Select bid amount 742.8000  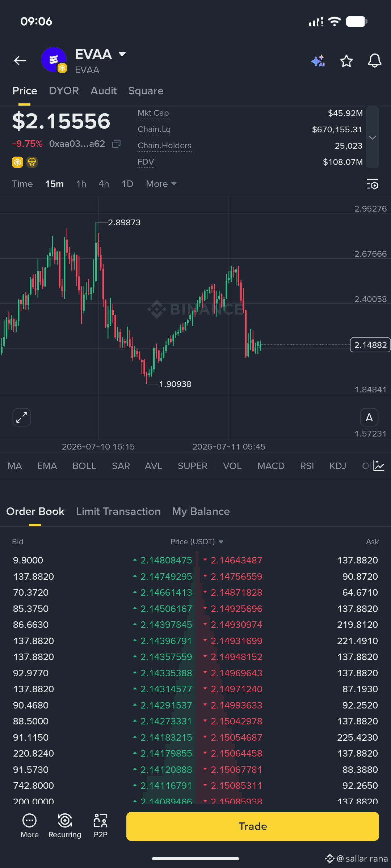(33, 786)
